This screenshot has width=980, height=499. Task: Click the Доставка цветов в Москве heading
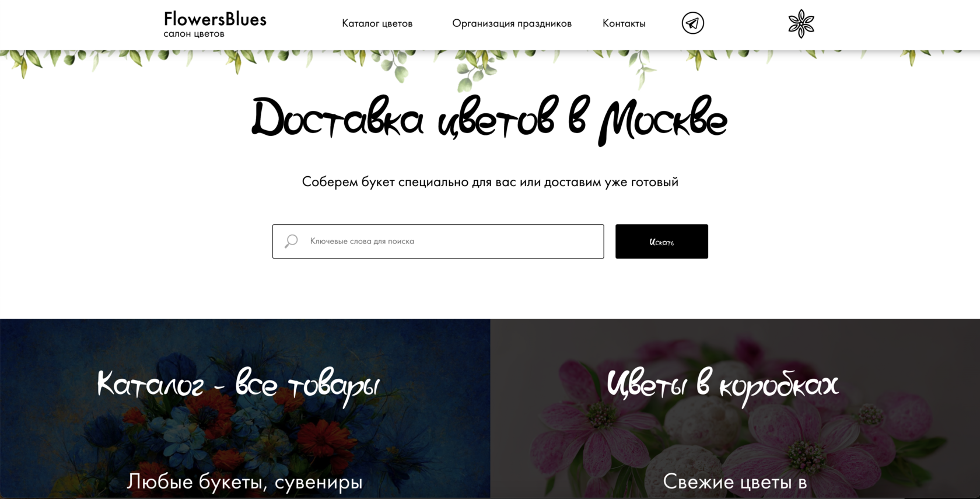[x=489, y=120]
